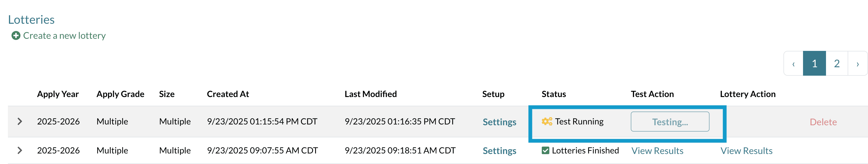Go to next page arrow
Image resolution: width=868 pixels, height=164 pixels.
(857, 64)
